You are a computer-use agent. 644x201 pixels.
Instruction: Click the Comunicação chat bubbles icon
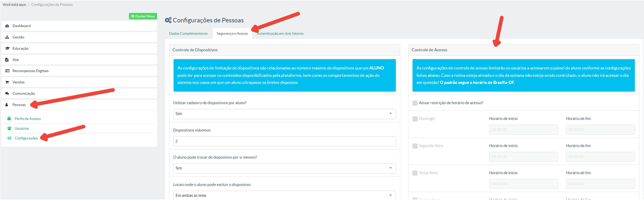7,93
